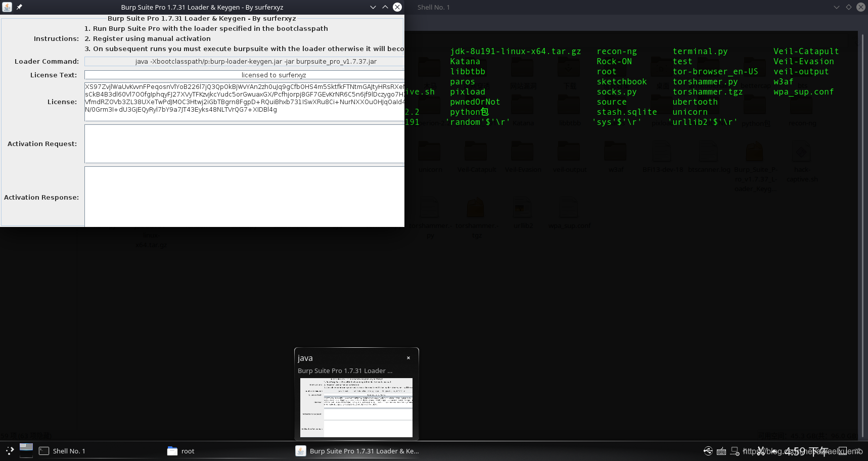
Task: Click the 'Register using manual activation' instruction line
Action: click(148, 38)
